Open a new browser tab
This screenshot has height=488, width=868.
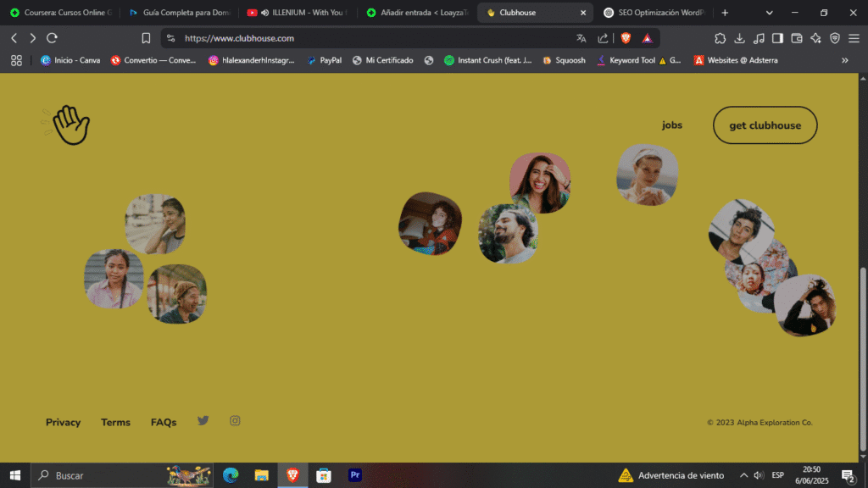(725, 12)
